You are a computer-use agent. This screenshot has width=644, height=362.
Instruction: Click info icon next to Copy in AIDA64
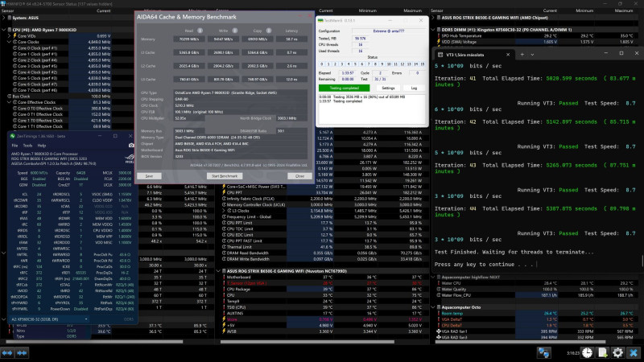(269, 31)
